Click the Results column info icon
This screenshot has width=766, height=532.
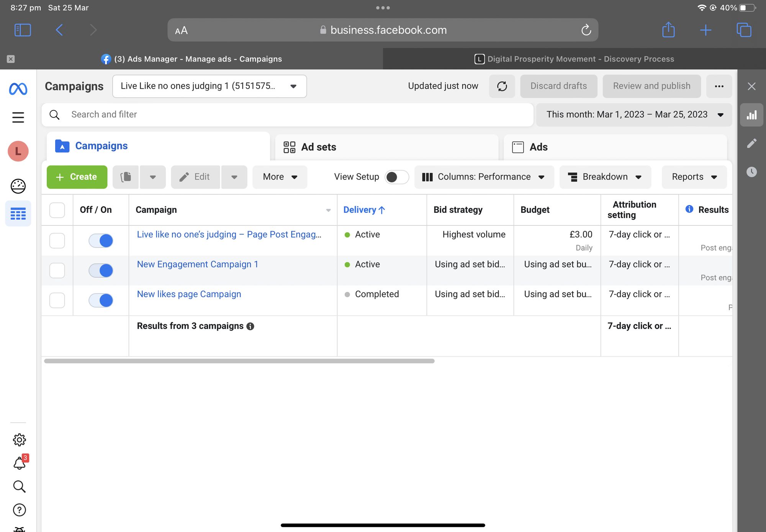coord(689,209)
